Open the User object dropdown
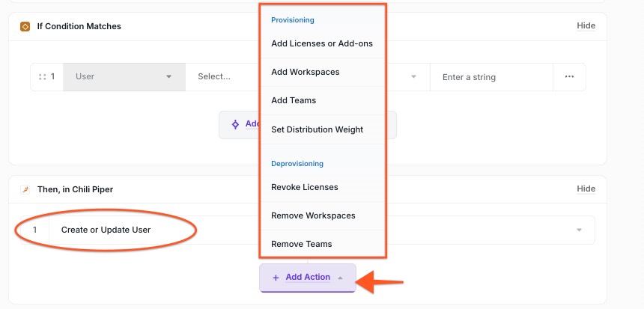The height and width of the screenshot is (309, 644). [124, 76]
